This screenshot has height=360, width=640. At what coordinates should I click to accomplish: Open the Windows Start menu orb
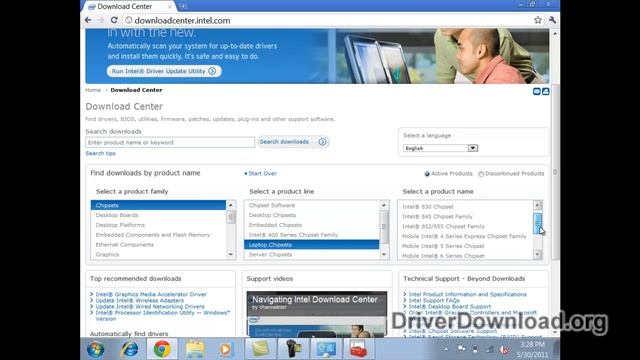pyautogui.click(x=96, y=349)
